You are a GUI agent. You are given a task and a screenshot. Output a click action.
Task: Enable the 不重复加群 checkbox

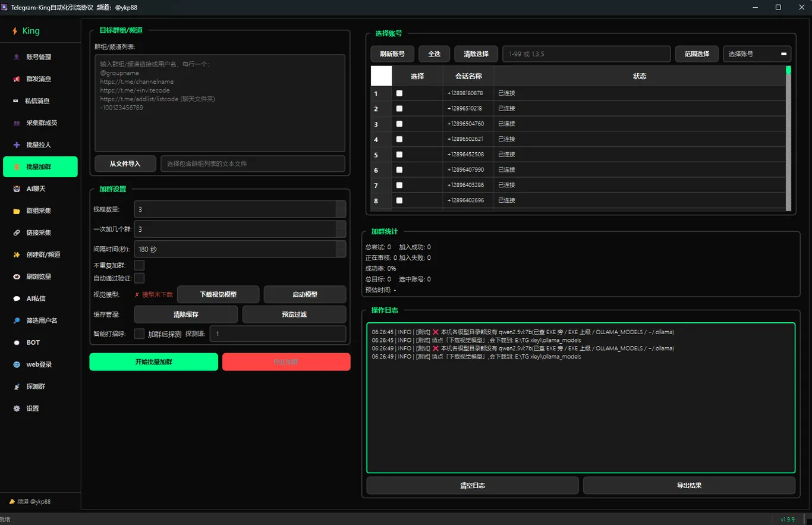tap(139, 265)
